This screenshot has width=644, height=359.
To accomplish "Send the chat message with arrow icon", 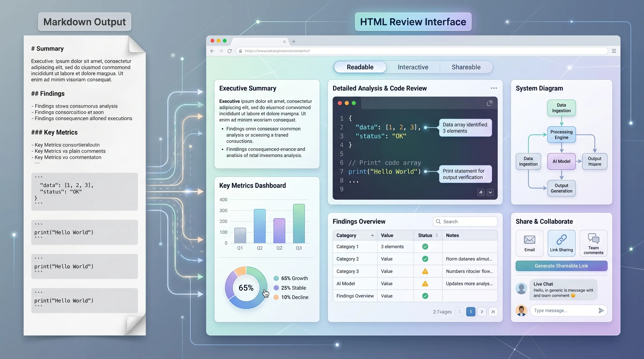I will click(x=601, y=311).
